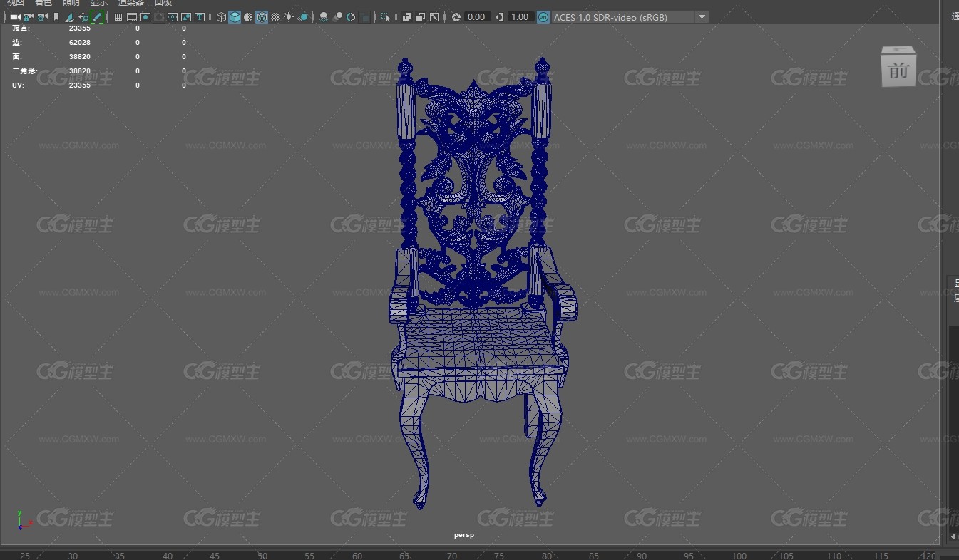Toggle the X-ray display icon
The height and width of the screenshot is (560, 959).
(407, 17)
